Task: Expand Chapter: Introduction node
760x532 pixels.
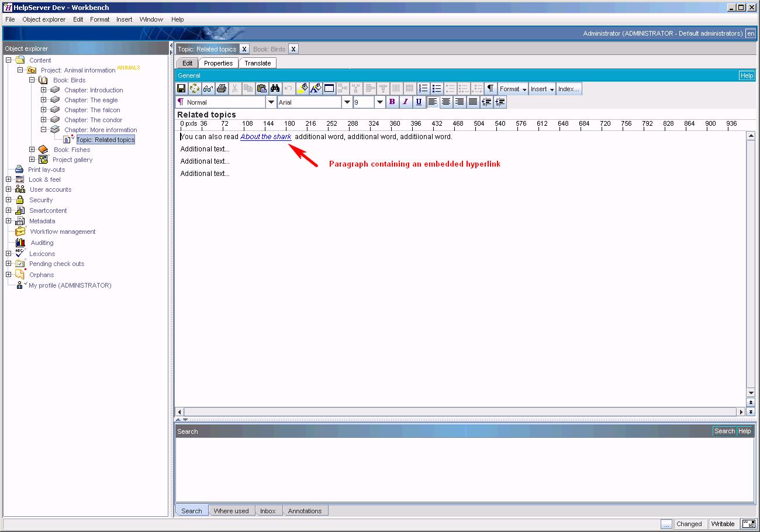Action: [x=44, y=90]
